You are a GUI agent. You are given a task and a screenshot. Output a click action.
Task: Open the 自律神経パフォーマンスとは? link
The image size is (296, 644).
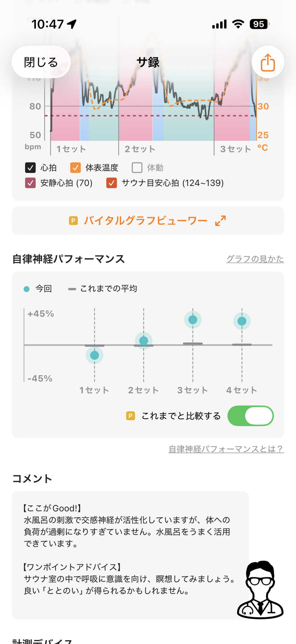click(226, 449)
